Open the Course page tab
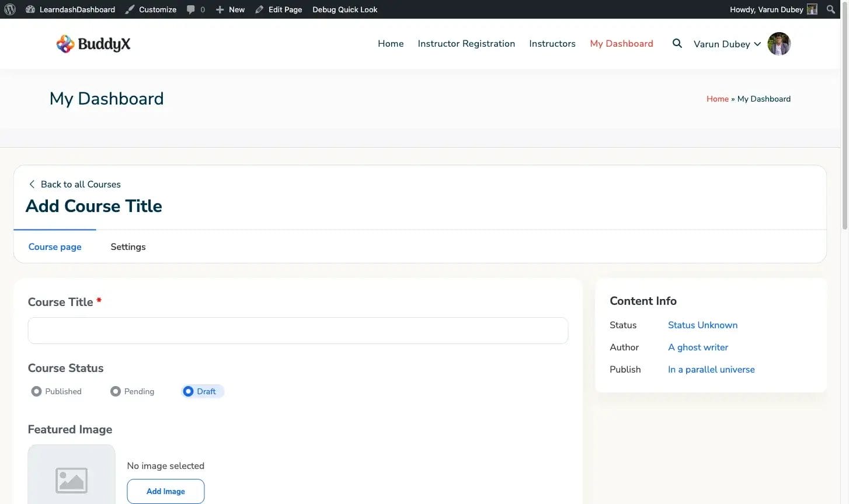This screenshot has height=504, width=849. pos(55,246)
